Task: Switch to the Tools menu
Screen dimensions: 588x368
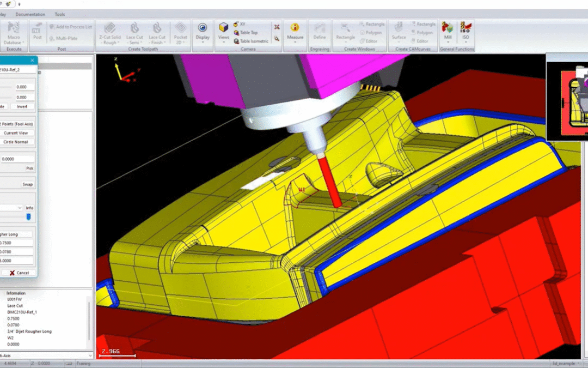Action: (59, 14)
